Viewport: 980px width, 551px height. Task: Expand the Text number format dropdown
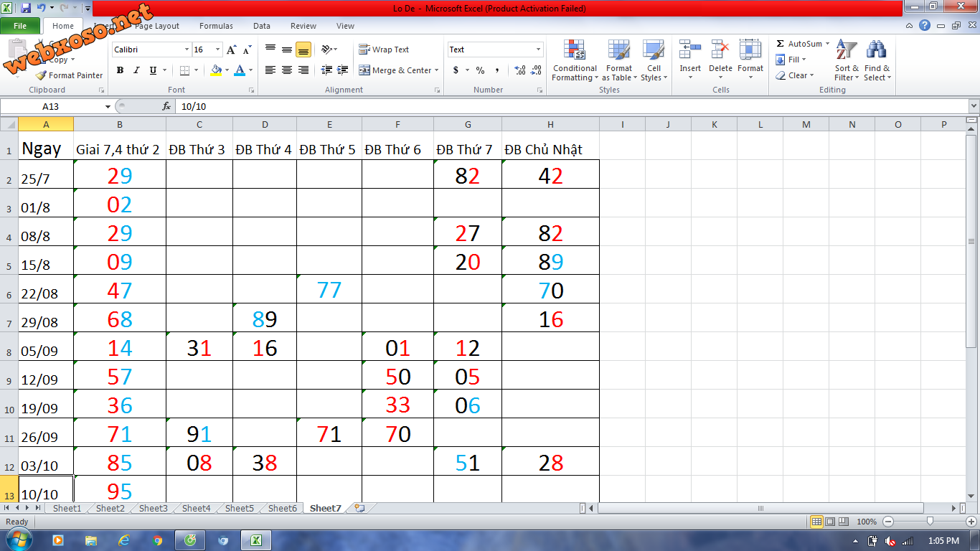(x=538, y=50)
